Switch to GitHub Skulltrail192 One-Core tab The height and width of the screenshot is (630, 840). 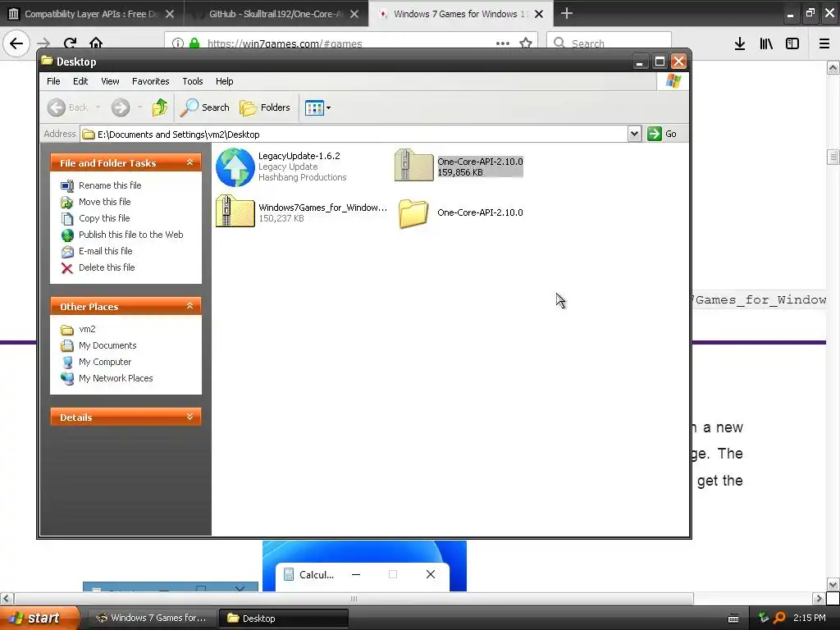coord(276,14)
